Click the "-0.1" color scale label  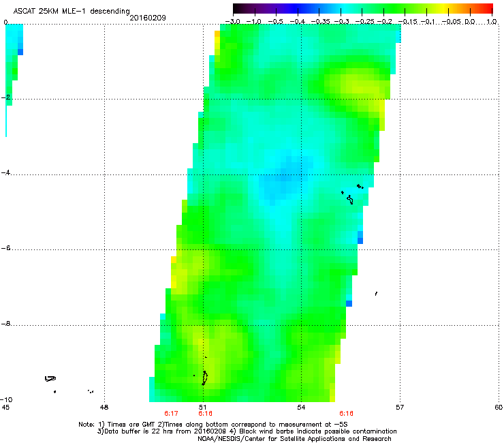coord(428,22)
